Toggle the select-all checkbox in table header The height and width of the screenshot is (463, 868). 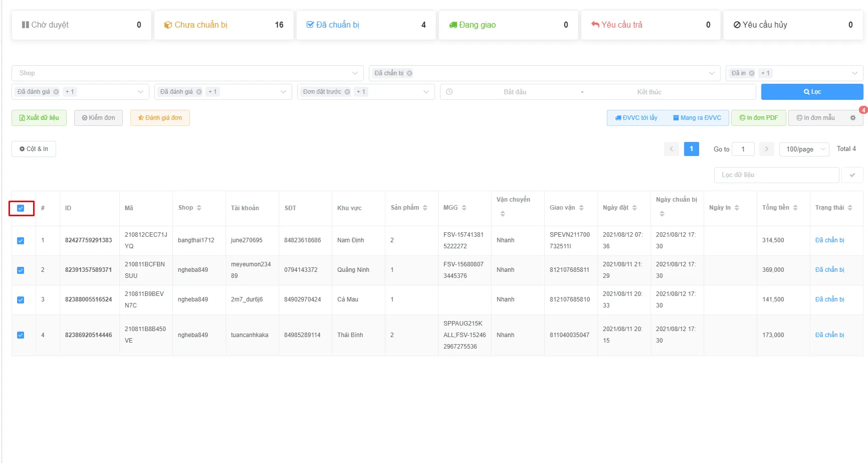21,208
